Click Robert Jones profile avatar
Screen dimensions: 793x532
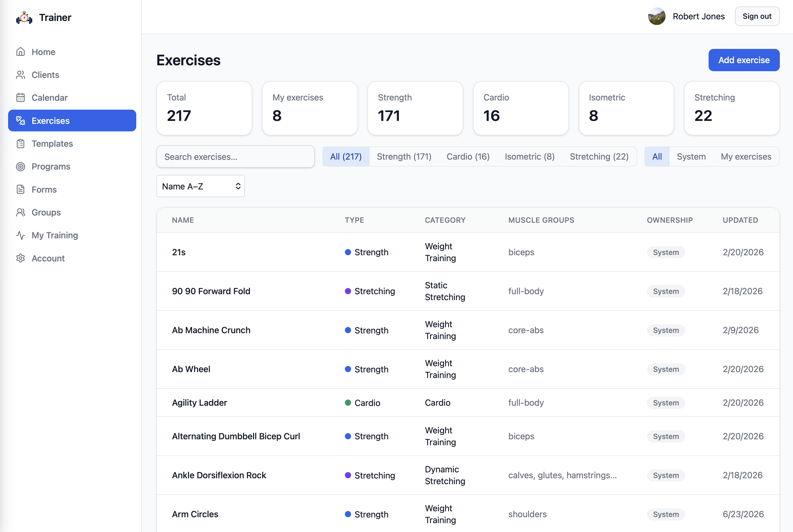coord(656,16)
